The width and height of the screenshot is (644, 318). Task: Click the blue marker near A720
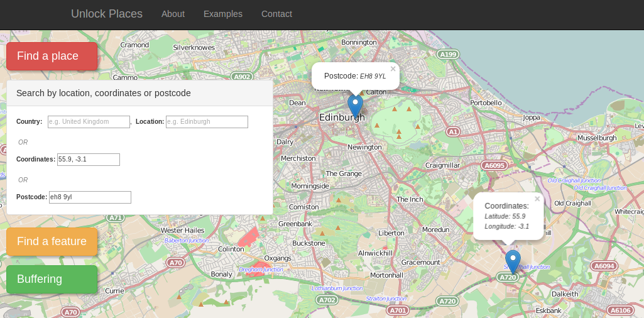pyautogui.click(x=513, y=261)
